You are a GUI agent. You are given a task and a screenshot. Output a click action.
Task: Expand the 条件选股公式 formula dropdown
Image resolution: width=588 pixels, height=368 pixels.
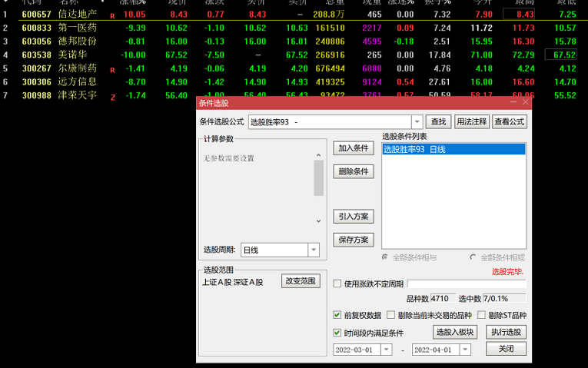[x=417, y=122]
